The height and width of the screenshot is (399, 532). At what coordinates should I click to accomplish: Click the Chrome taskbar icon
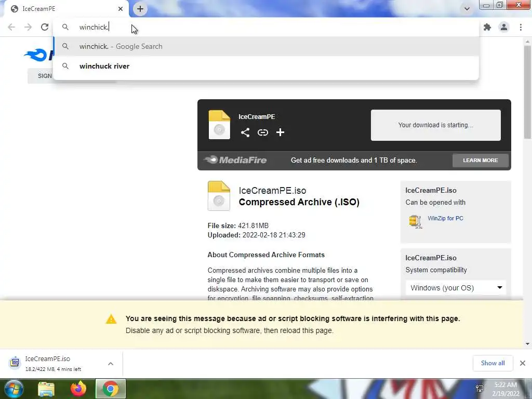tap(111, 389)
